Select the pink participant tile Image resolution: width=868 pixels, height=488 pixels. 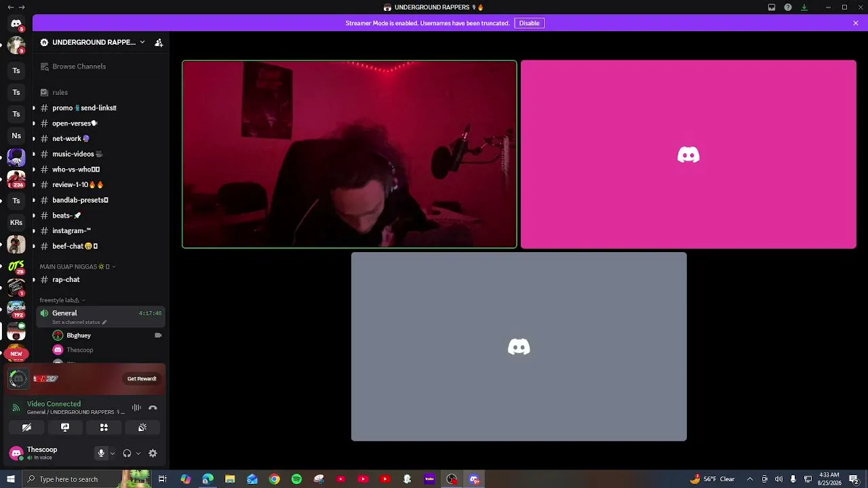click(x=688, y=155)
